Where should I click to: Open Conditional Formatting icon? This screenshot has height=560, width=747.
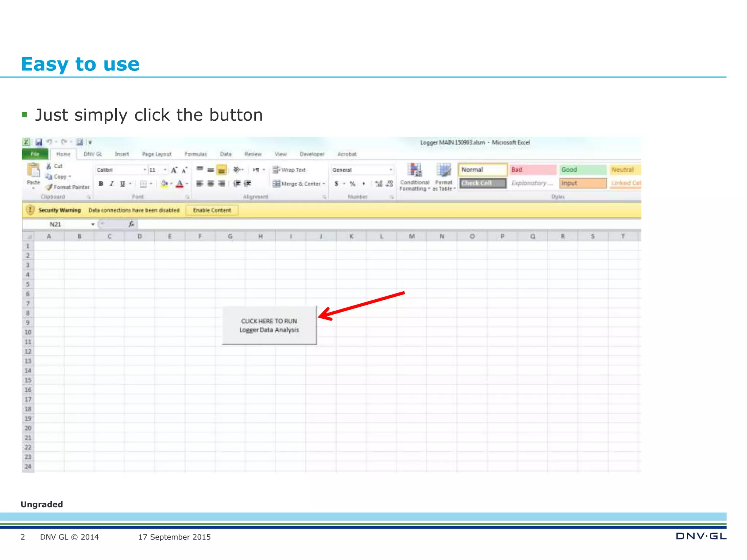coord(415,170)
